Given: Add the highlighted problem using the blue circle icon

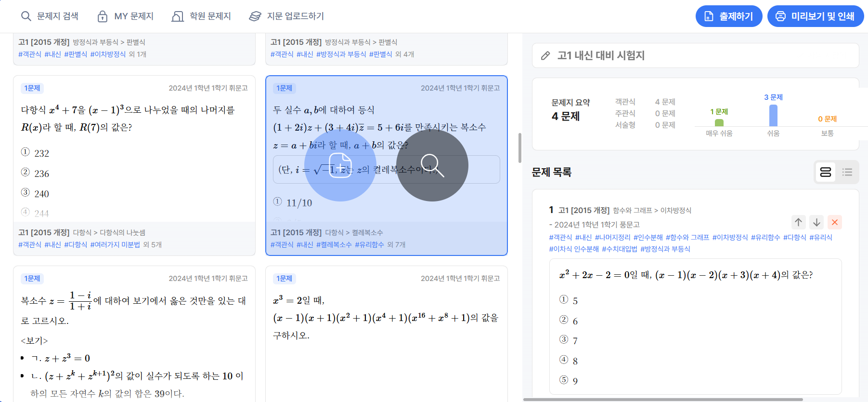Looking at the screenshot, I should coord(340,165).
